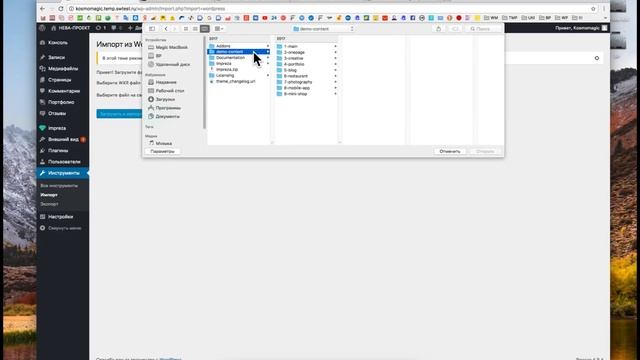This screenshot has height=360, width=640.
Task: Go forward in the file dialog
Action: (174, 29)
